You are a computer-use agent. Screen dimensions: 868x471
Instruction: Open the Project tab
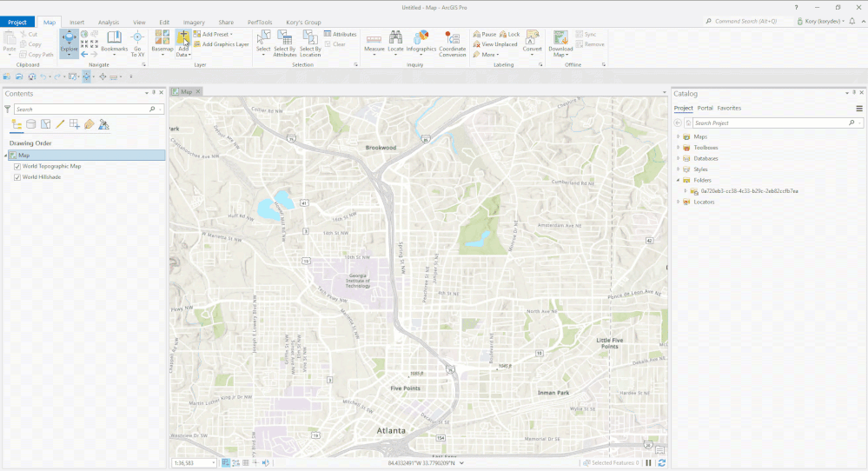(x=17, y=22)
